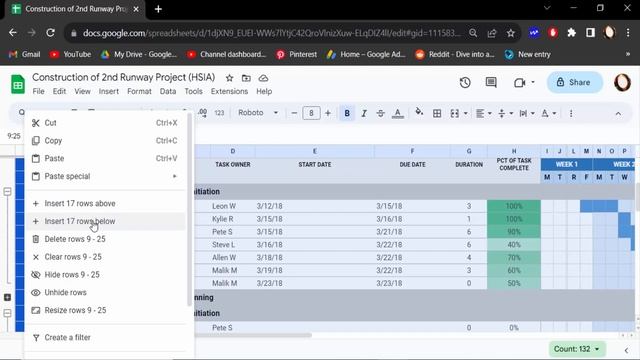The height and width of the screenshot is (360, 640).
Task: Collapse the toolbar with chevron up
Action: click(618, 113)
